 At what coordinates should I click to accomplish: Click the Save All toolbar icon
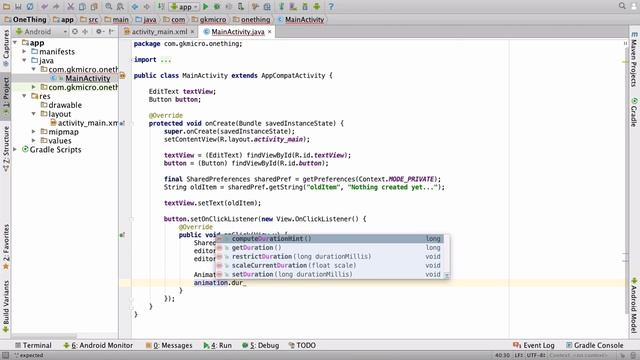18,7
